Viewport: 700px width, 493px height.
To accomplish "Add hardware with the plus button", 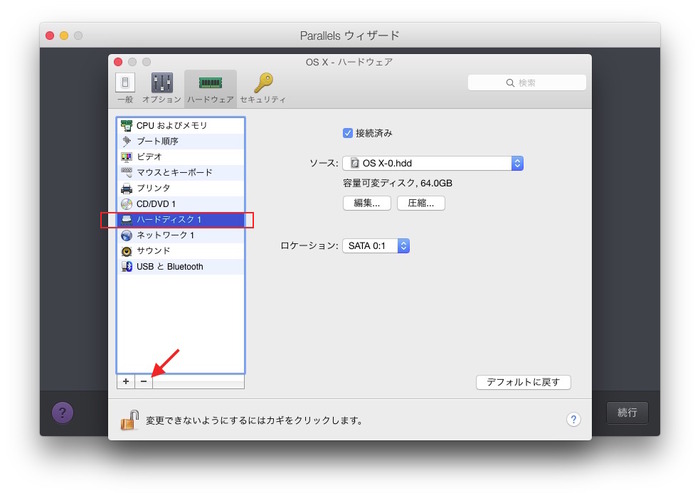I will [126, 381].
